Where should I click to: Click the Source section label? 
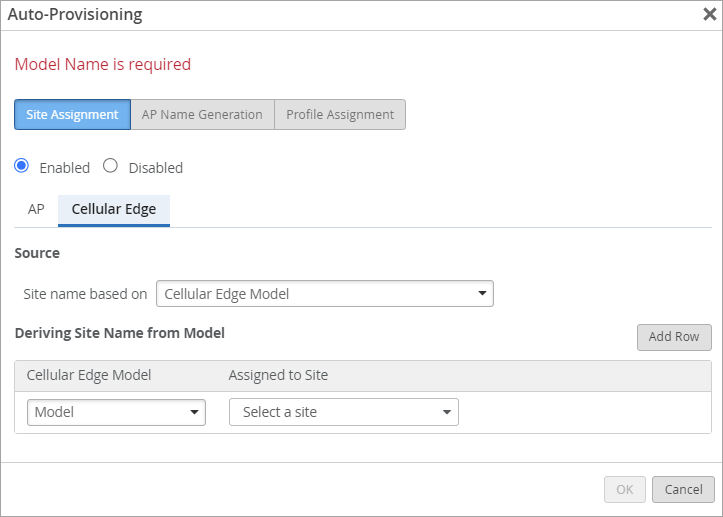[37, 253]
